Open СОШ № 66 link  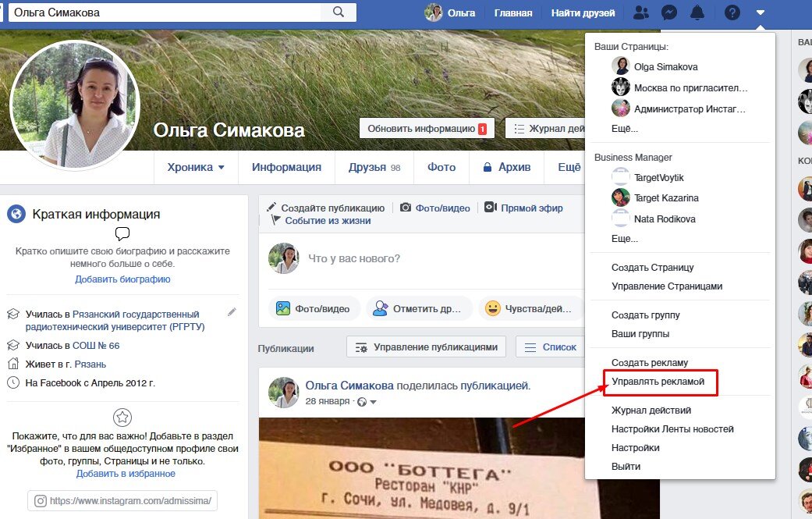96,346
